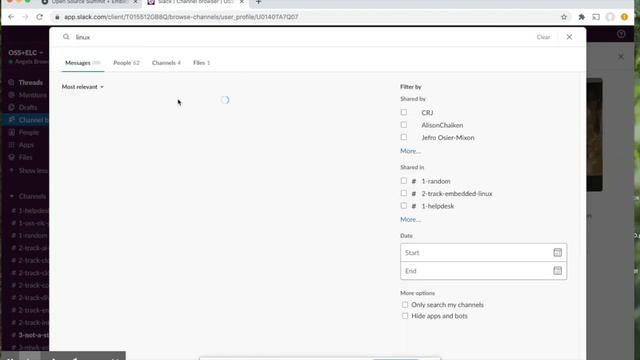Check the 2-track-embedded-linux channel filter
The image size is (640, 360).
point(404,193)
